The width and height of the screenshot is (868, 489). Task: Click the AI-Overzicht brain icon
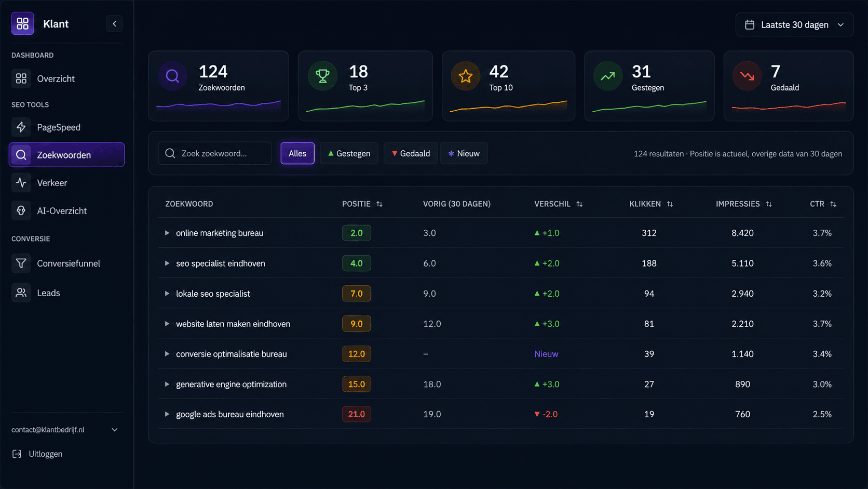click(21, 210)
